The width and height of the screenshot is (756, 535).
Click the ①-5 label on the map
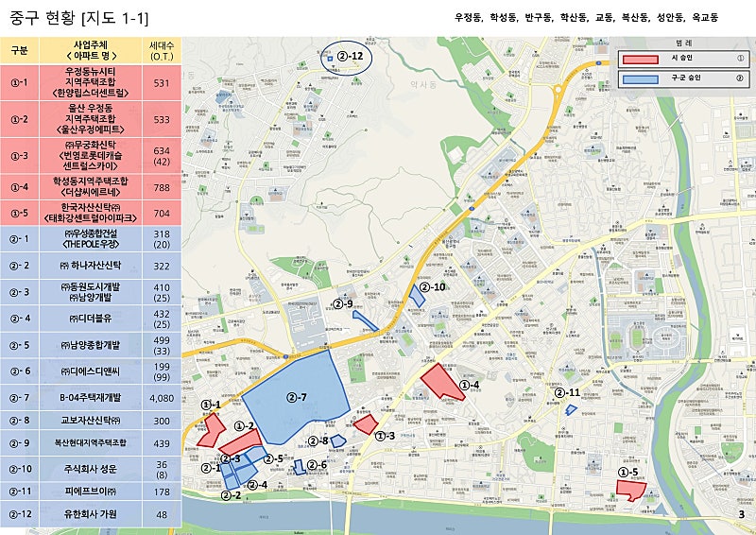[x=627, y=472]
